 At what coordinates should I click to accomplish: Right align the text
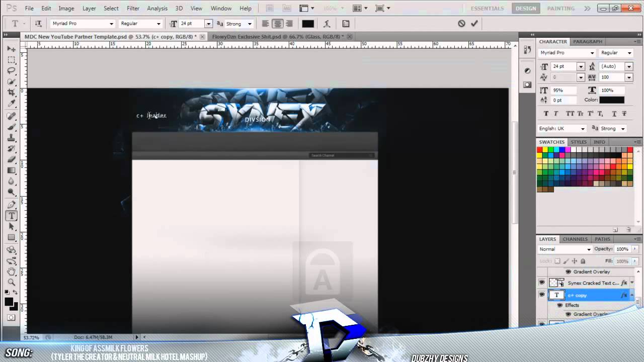[x=289, y=24]
